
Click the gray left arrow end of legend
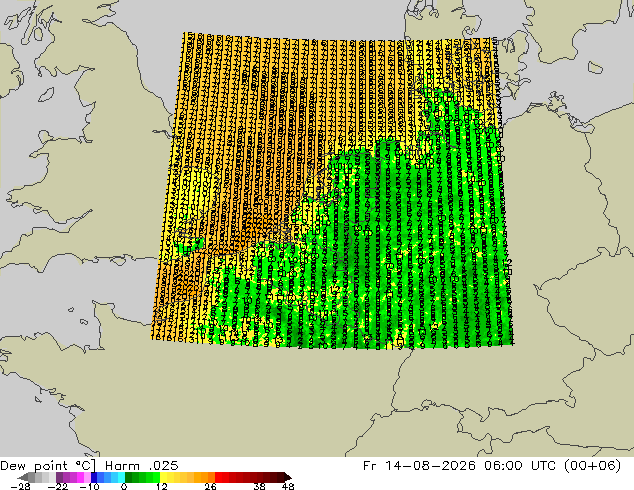[23, 477]
